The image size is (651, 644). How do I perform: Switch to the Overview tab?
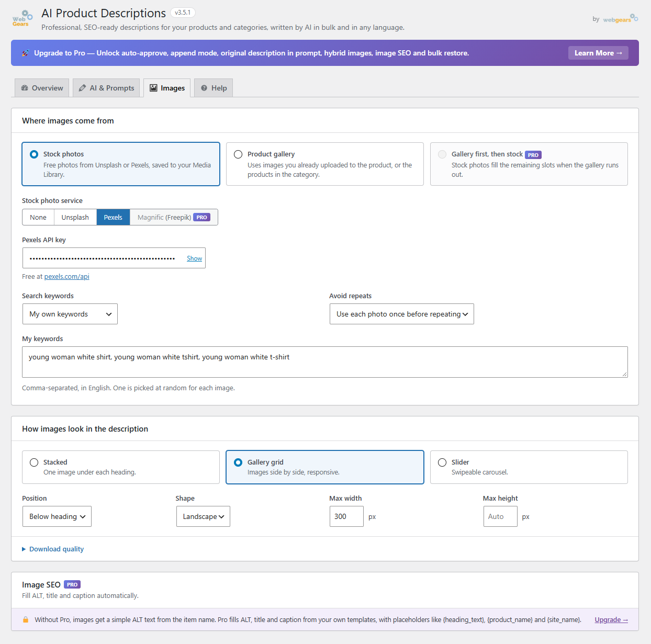tap(42, 88)
